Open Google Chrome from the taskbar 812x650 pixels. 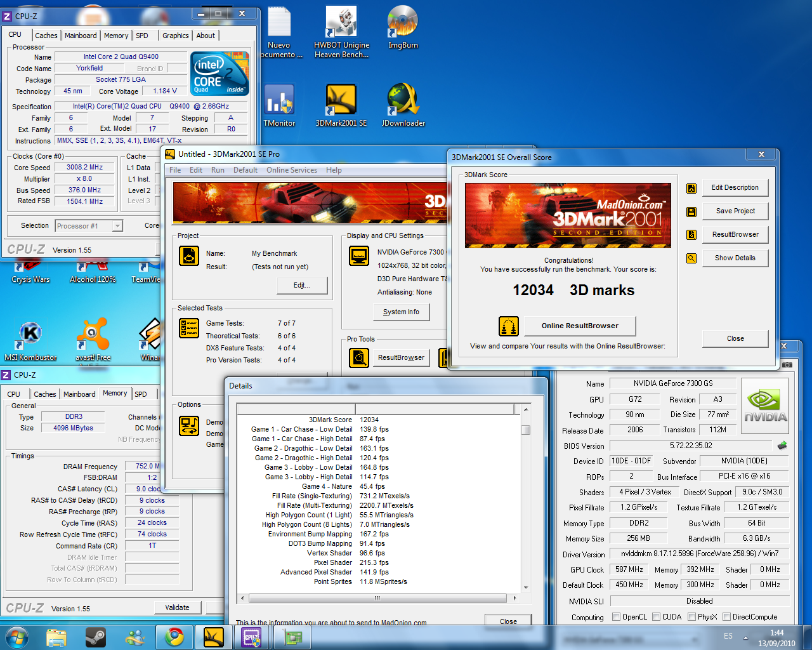coord(174,637)
